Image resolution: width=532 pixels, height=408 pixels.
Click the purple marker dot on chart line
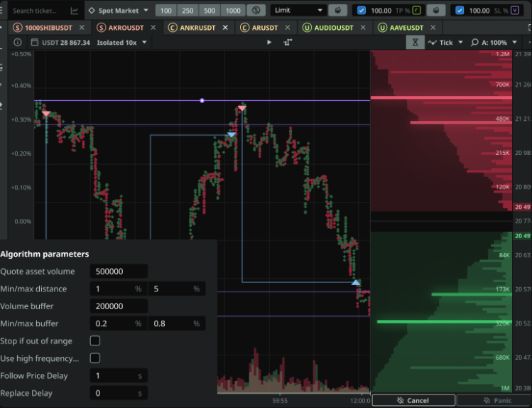click(x=202, y=100)
